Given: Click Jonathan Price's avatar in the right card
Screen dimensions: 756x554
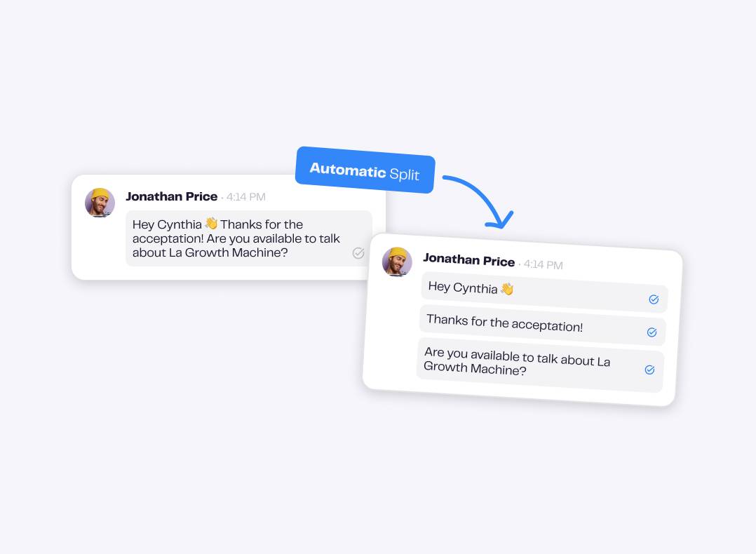Looking at the screenshot, I should [x=397, y=262].
